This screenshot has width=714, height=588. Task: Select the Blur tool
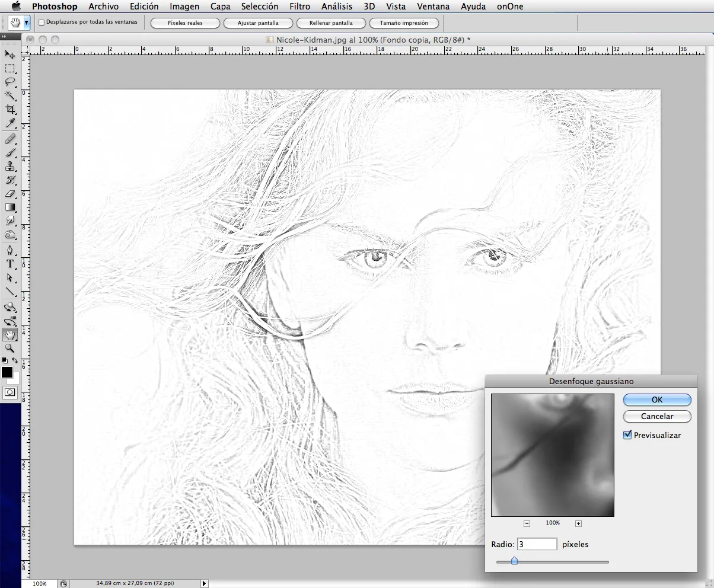[10, 220]
